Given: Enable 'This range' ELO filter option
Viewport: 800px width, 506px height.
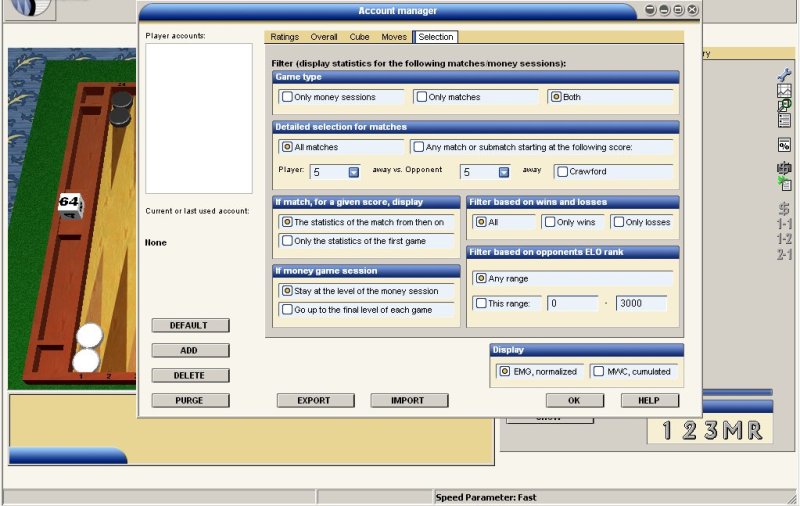Looking at the screenshot, I should point(482,303).
